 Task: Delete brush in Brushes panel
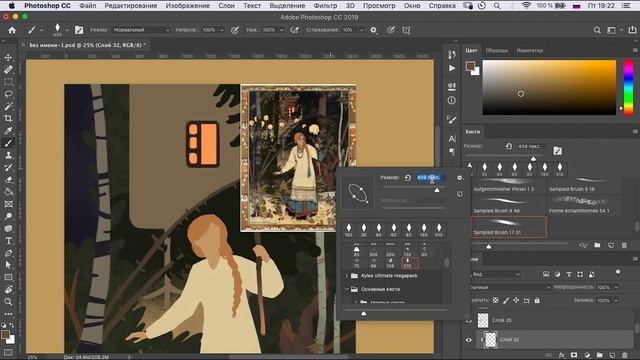[x=624, y=245]
